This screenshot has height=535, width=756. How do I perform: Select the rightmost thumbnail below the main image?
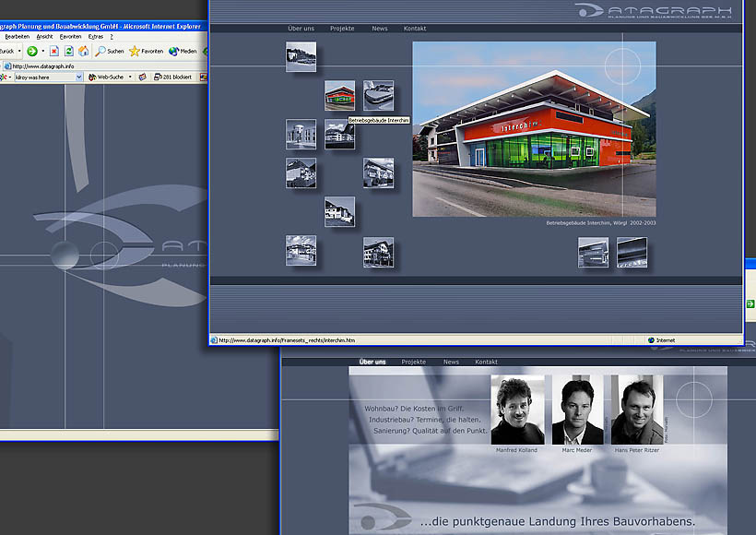pos(632,252)
